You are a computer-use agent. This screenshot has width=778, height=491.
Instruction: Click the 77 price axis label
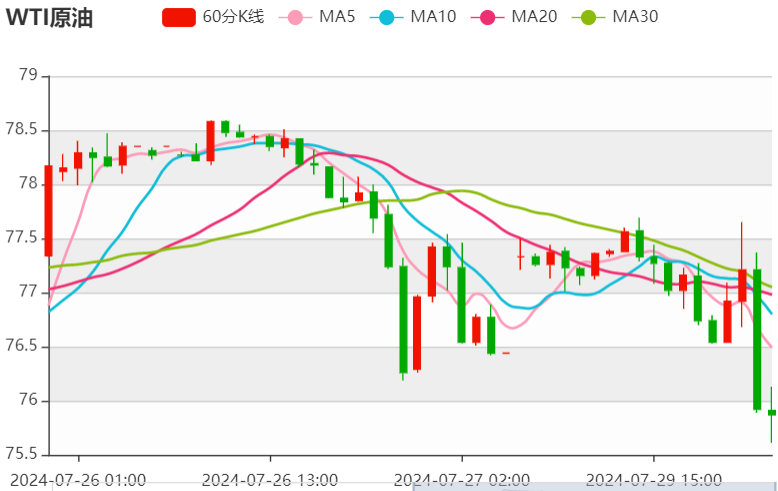coord(28,291)
